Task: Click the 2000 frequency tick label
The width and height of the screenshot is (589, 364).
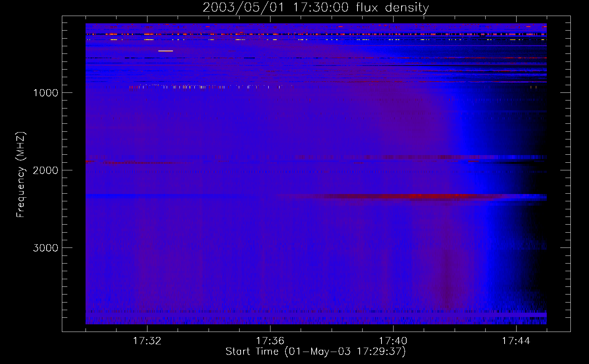Action: click(46, 170)
